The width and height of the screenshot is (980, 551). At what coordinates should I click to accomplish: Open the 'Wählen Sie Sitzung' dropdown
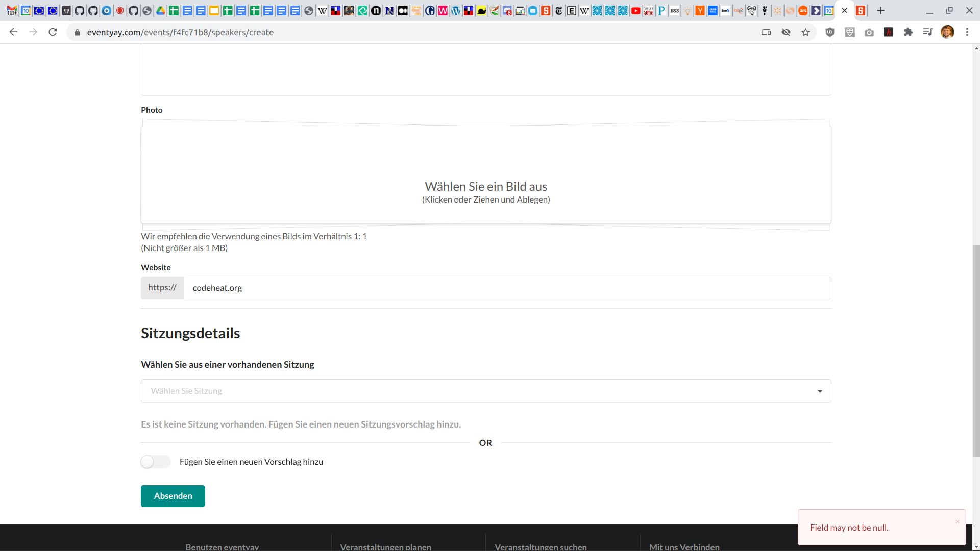pyautogui.click(x=485, y=391)
